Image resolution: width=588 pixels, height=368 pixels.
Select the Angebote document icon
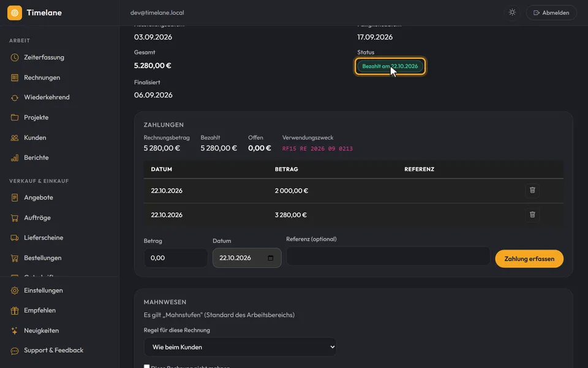[x=15, y=197]
